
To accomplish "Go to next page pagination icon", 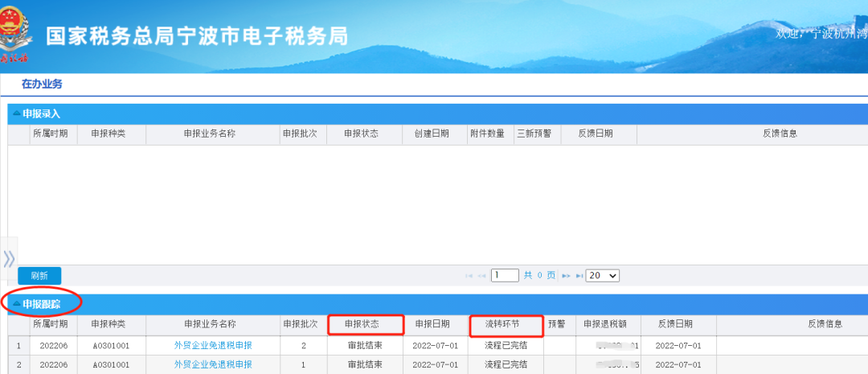I will point(567,275).
